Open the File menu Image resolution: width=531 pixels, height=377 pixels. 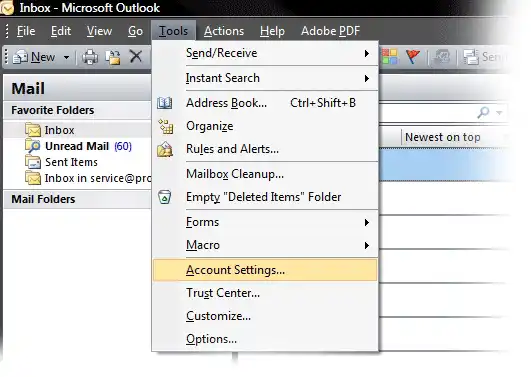[x=26, y=31]
